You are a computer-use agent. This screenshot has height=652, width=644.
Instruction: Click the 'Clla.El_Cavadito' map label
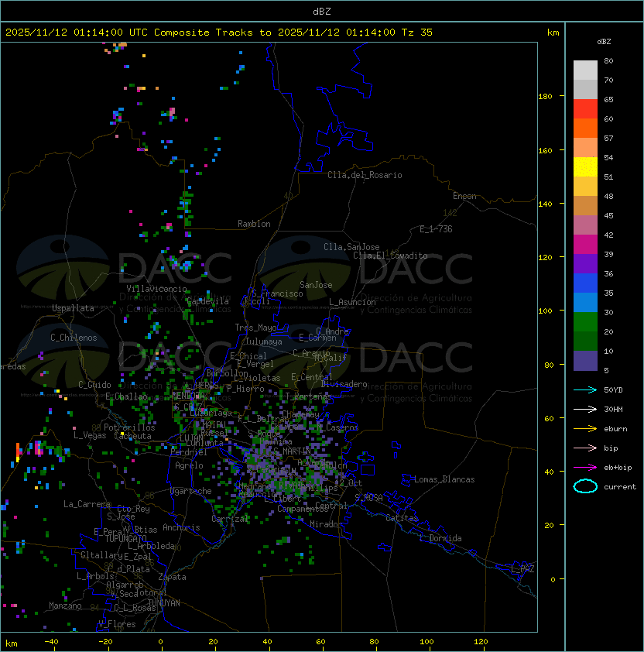pyautogui.click(x=390, y=256)
